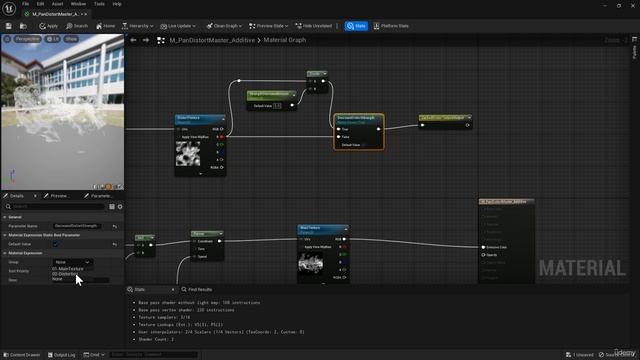Click the graph breadcrumb icon
The height and width of the screenshot is (360, 640).
161,40
